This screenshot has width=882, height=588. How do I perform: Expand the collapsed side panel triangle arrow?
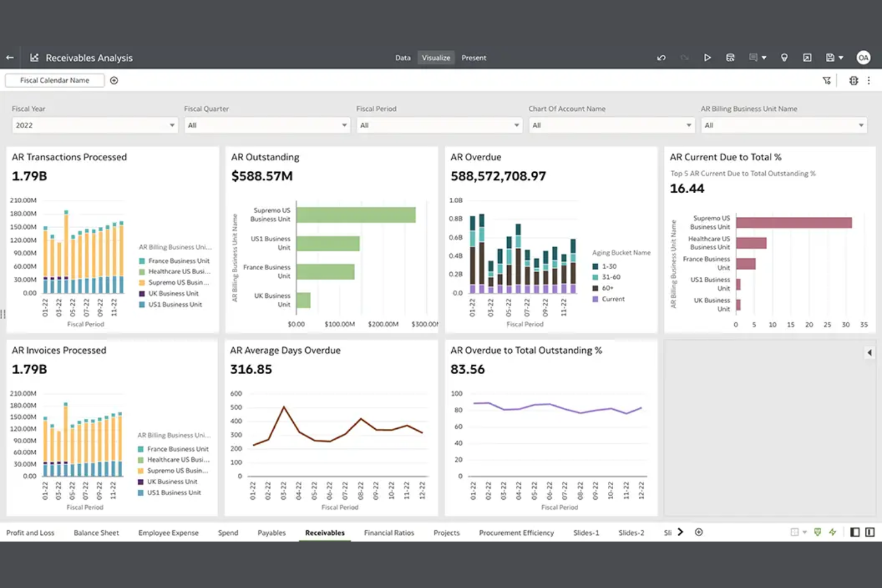(x=869, y=353)
